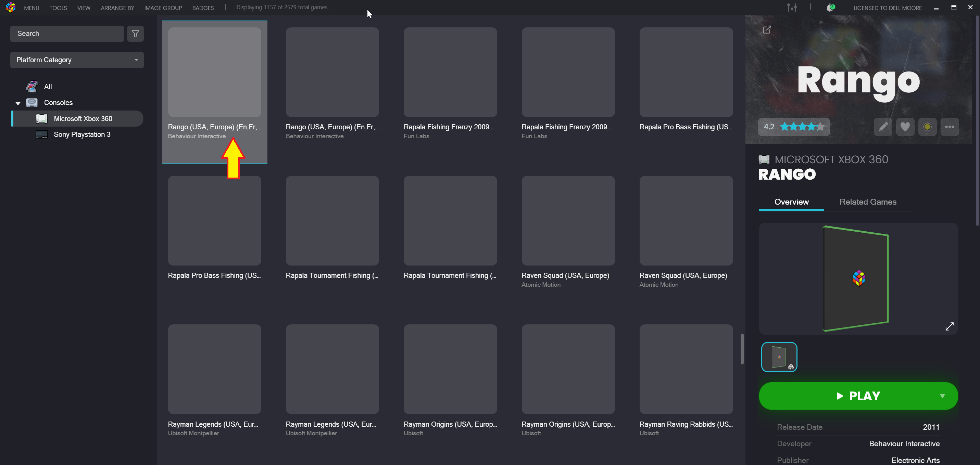980x465 pixels.
Task: Open the ARRANGE BY menu
Action: click(x=117, y=8)
